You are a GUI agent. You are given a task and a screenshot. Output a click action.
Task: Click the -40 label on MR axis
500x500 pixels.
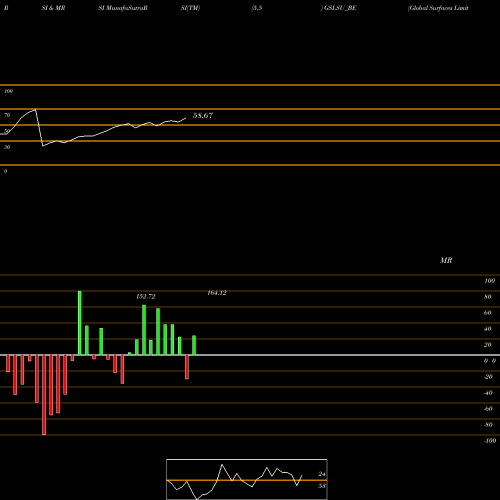[x=488, y=393]
